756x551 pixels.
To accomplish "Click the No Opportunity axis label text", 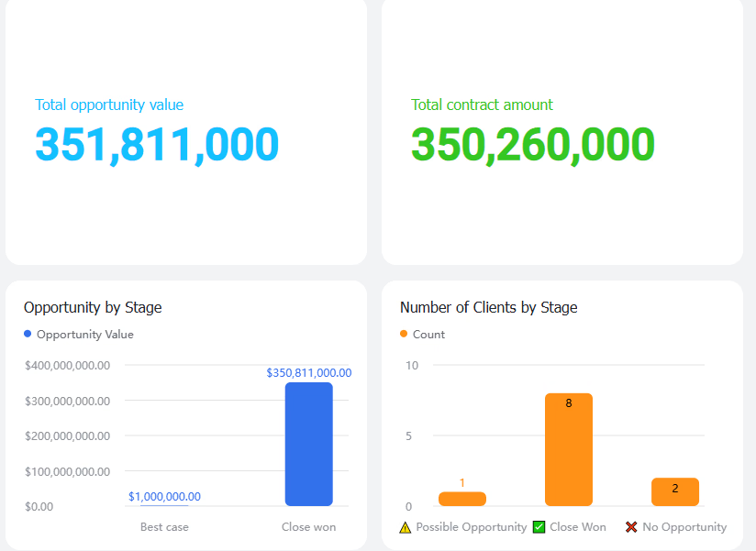I will [684, 527].
